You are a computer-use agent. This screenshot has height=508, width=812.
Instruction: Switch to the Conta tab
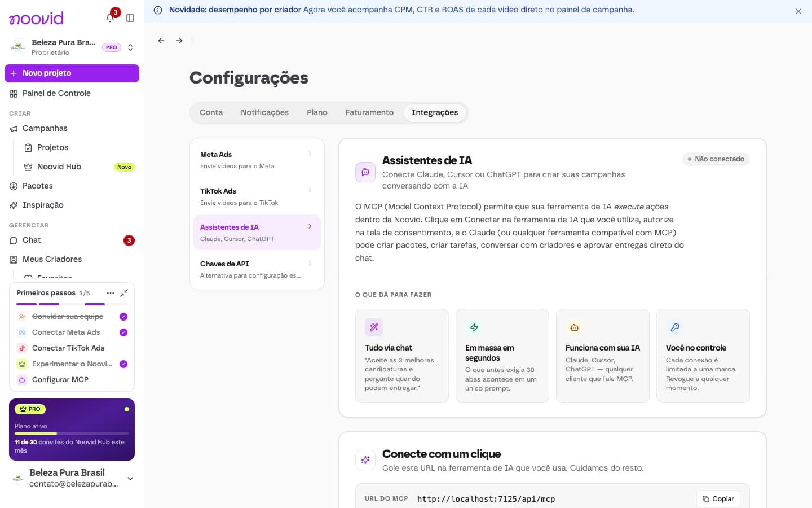pos(211,112)
